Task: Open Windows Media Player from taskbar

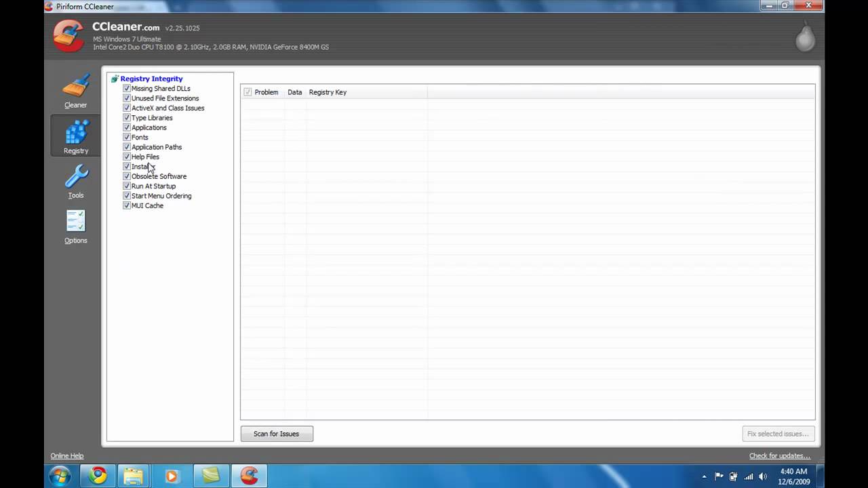Action: coord(172,476)
